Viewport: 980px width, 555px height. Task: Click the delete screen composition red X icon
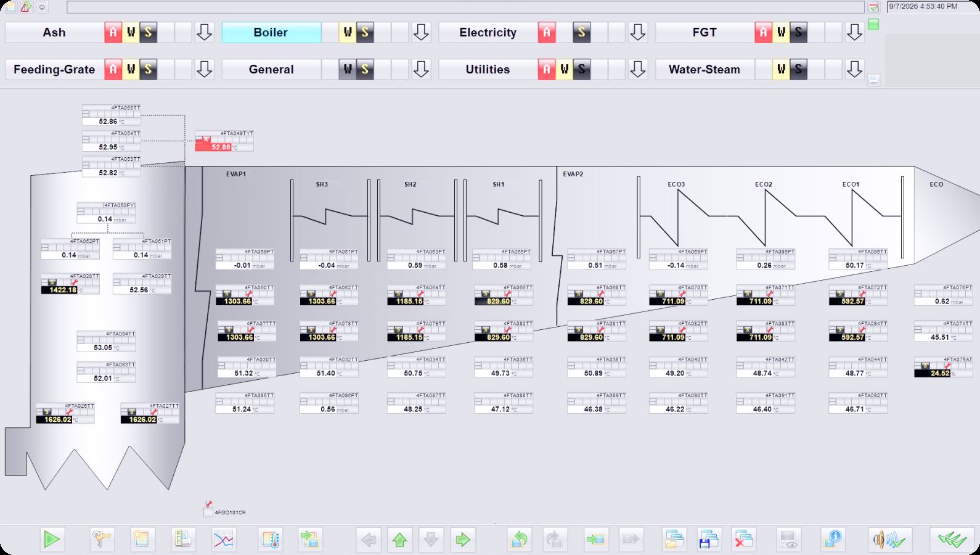pyautogui.click(x=744, y=540)
